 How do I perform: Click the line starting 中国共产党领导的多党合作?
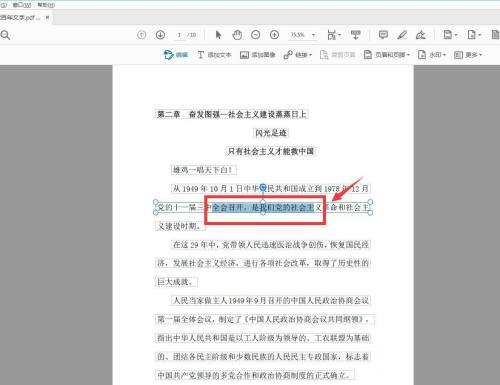pos(255,375)
